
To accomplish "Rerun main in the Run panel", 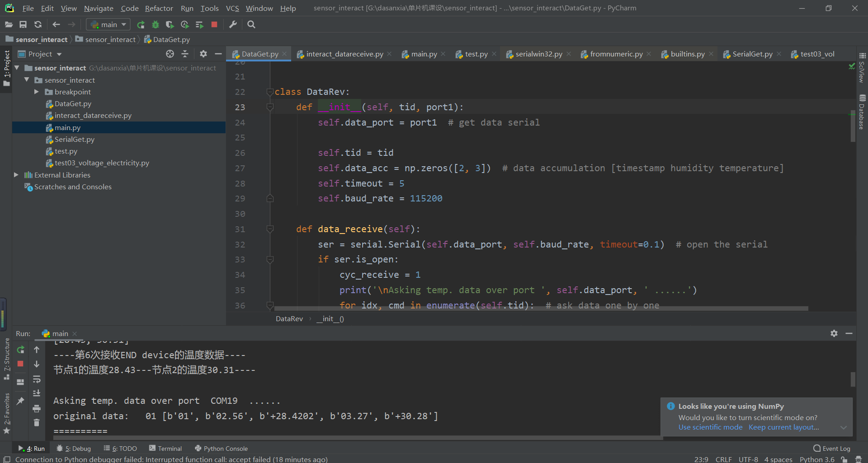I will [20, 350].
